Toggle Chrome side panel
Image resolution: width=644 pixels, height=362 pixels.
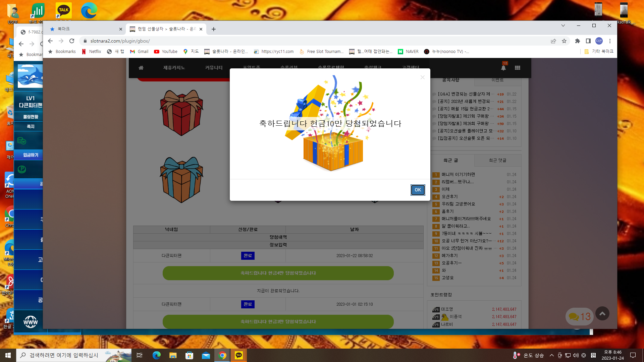click(588, 41)
